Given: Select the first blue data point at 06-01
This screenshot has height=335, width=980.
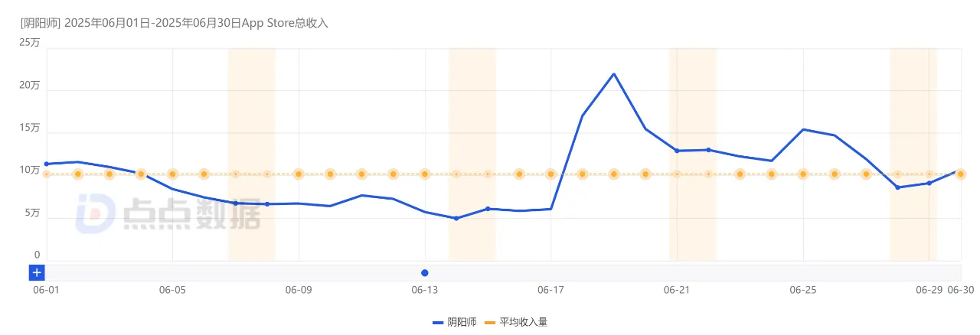Looking at the screenshot, I should [47, 164].
